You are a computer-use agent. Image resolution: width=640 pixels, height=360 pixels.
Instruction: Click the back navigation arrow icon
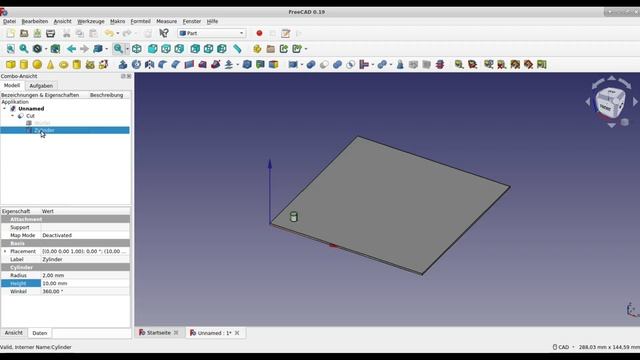71,49
